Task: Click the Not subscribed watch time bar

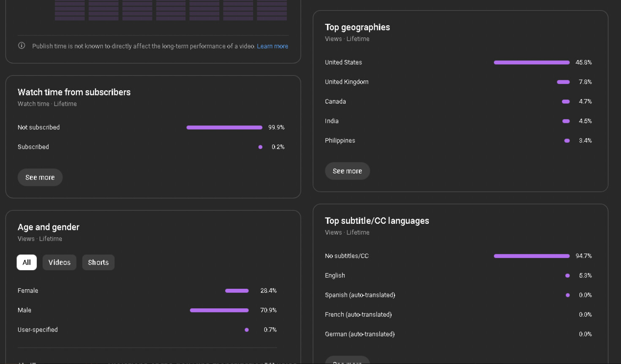Action: point(224,128)
